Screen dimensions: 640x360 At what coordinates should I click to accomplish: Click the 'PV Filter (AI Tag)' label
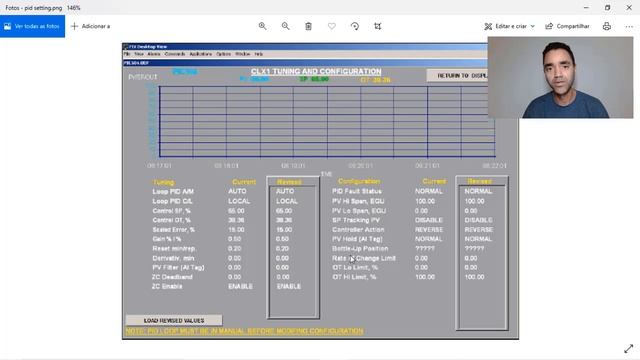178,267
